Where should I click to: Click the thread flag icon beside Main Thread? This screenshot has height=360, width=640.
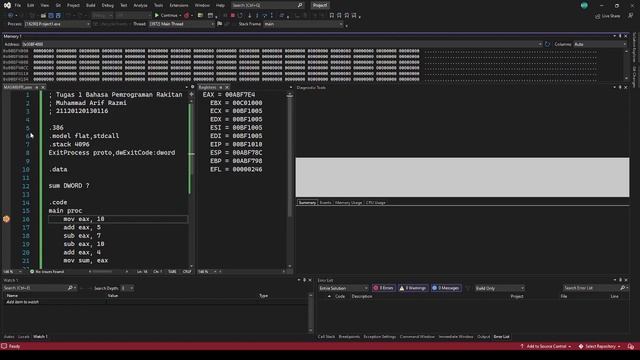(x=220, y=24)
